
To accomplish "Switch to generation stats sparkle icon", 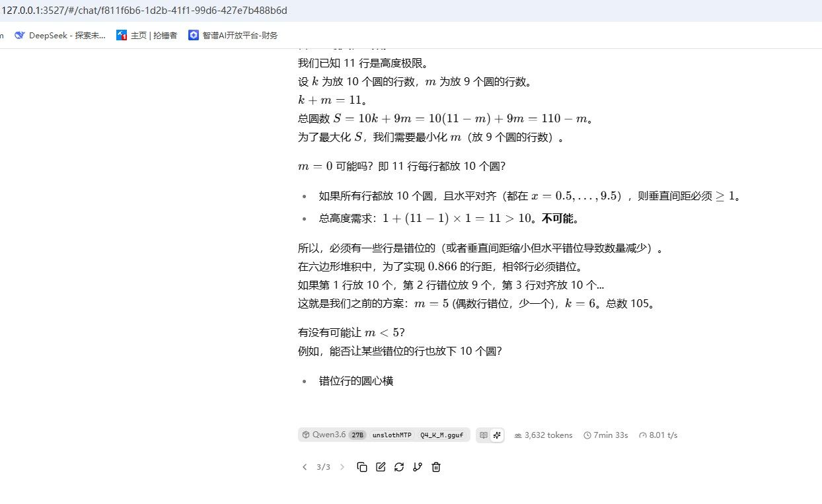I will [x=497, y=435].
